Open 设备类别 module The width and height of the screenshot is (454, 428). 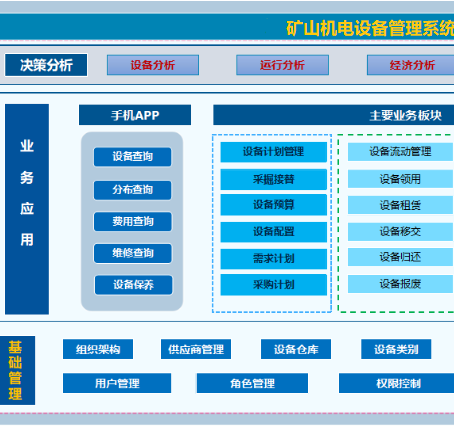click(396, 349)
